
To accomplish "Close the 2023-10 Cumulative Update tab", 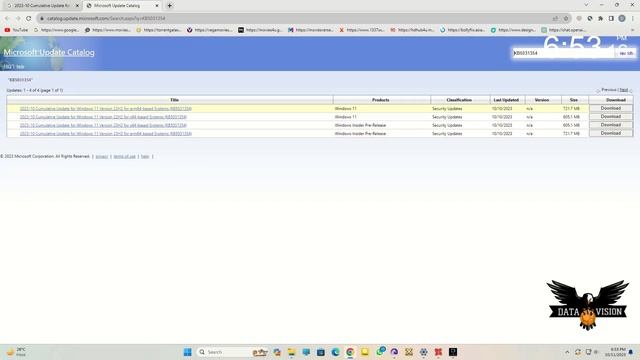I will coord(77,6).
